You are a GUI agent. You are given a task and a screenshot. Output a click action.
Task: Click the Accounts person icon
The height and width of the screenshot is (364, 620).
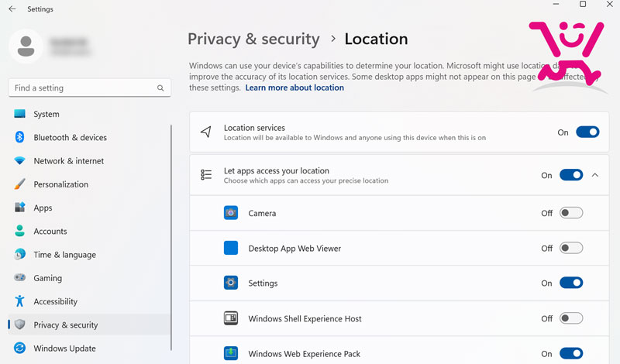[20, 231]
